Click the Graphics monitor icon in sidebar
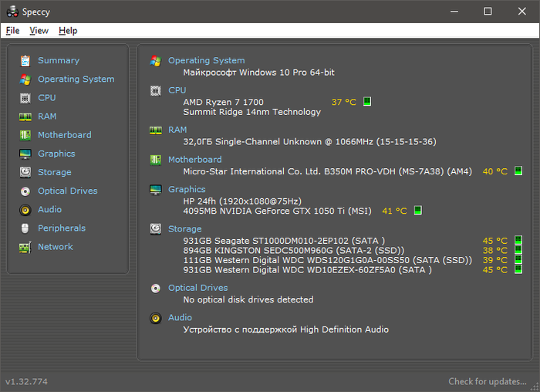 point(25,154)
